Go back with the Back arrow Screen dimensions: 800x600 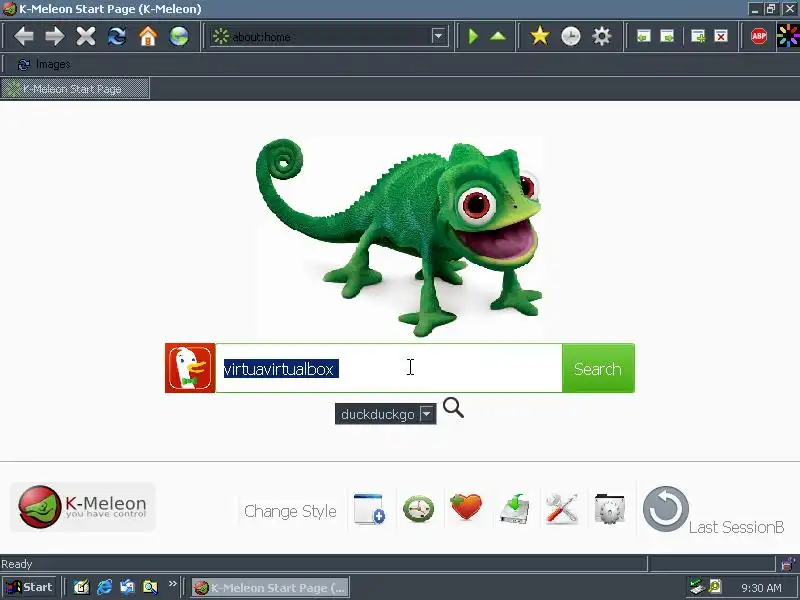(x=23, y=36)
